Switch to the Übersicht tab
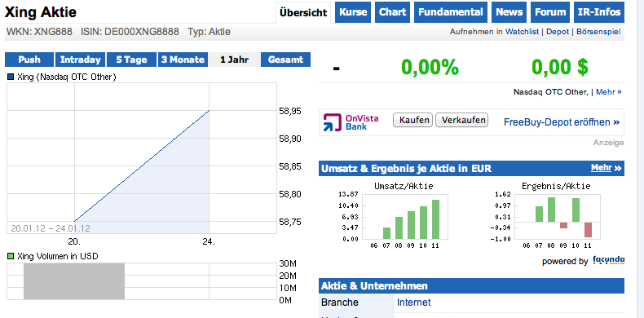Image resolution: width=644 pixels, height=318 pixels. pos(303,12)
